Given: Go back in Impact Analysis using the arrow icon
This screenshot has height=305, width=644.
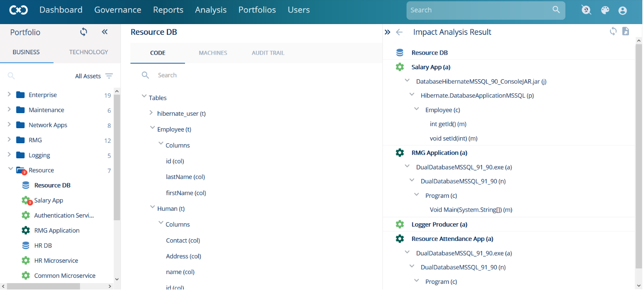Looking at the screenshot, I should tap(400, 32).
